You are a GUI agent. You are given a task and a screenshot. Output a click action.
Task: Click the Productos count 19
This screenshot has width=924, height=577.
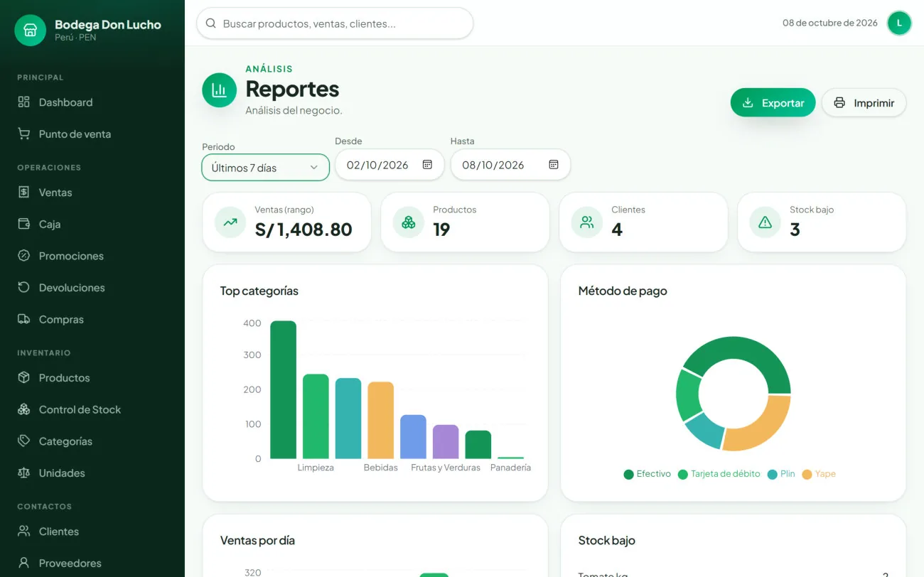[x=441, y=229]
